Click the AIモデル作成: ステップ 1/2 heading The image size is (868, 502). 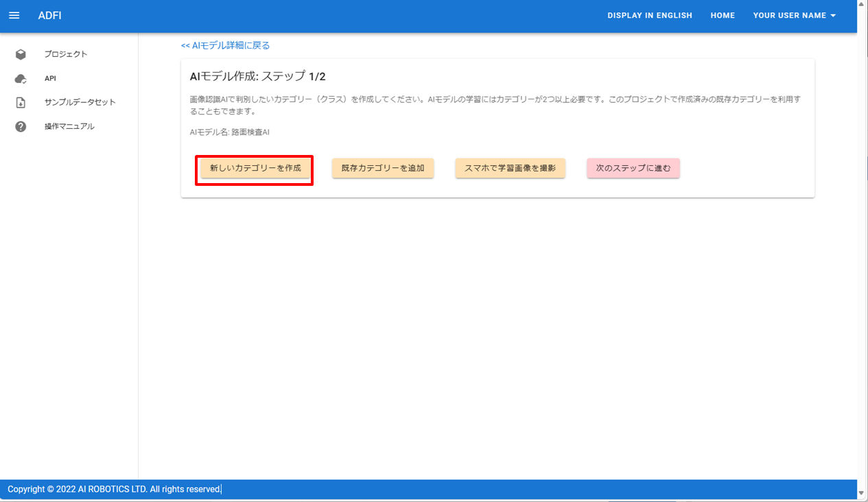coord(257,76)
